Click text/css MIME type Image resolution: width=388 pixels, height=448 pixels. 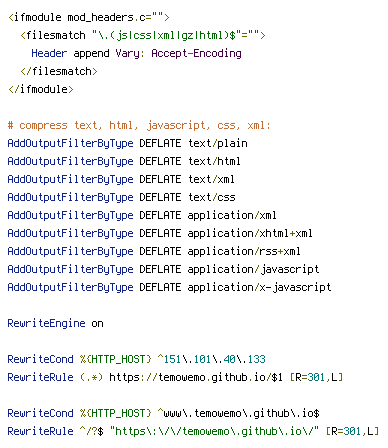coord(212,197)
